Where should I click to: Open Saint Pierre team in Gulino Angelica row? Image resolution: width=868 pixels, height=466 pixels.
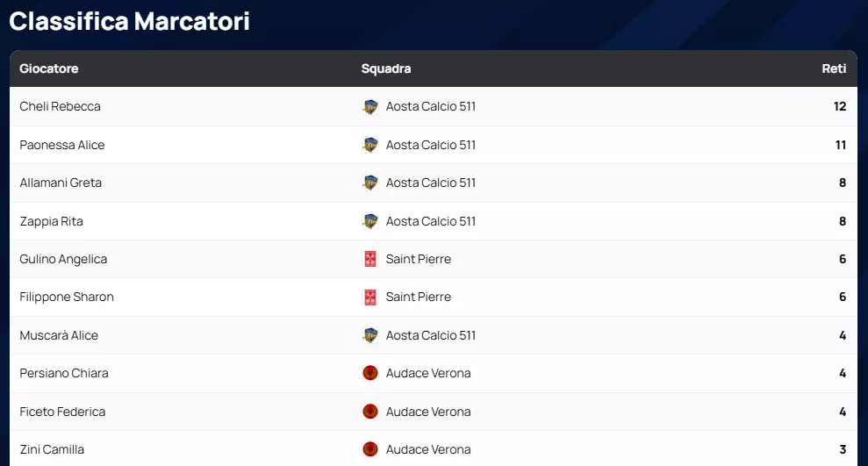click(x=419, y=259)
